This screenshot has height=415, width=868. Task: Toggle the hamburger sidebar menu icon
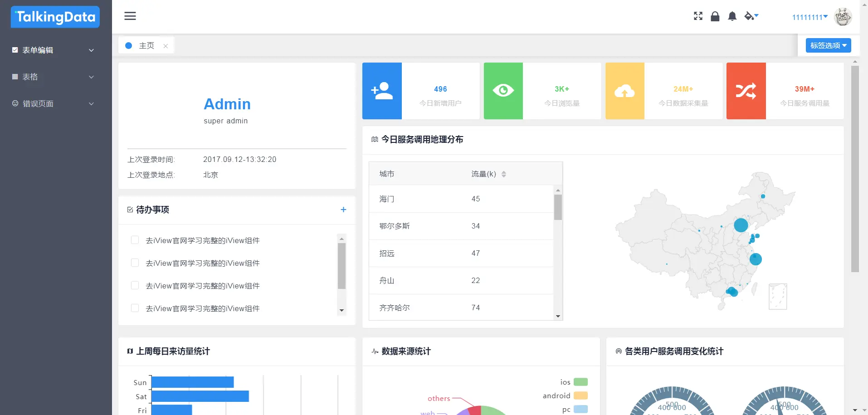130,16
